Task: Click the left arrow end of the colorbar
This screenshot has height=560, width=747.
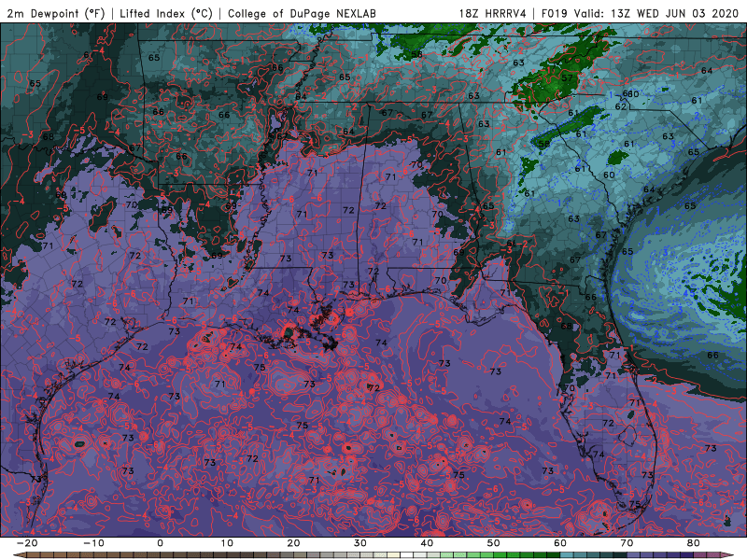Action: [x=19, y=555]
